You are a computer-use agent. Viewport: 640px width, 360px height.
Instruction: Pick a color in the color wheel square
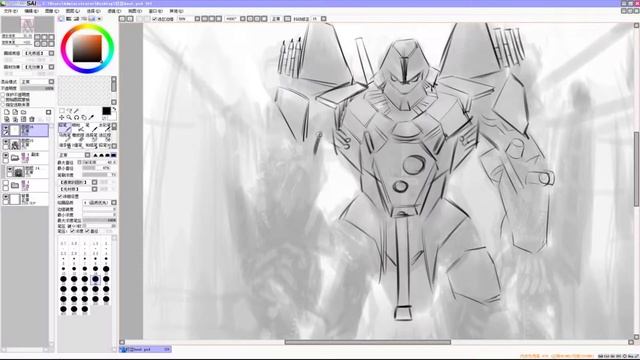point(87,49)
